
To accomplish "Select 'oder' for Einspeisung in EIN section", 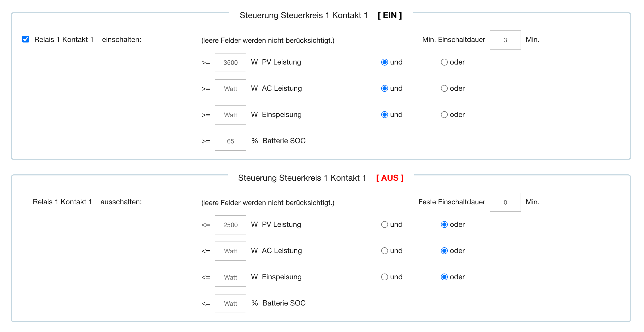I will click(444, 115).
